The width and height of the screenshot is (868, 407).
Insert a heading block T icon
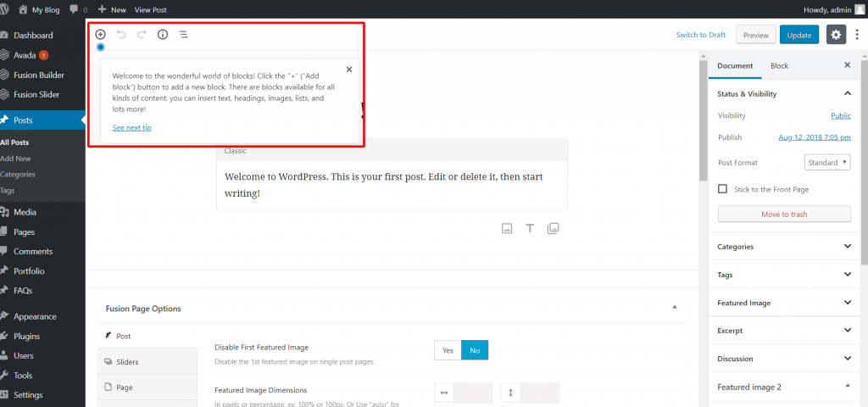(x=530, y=228)
